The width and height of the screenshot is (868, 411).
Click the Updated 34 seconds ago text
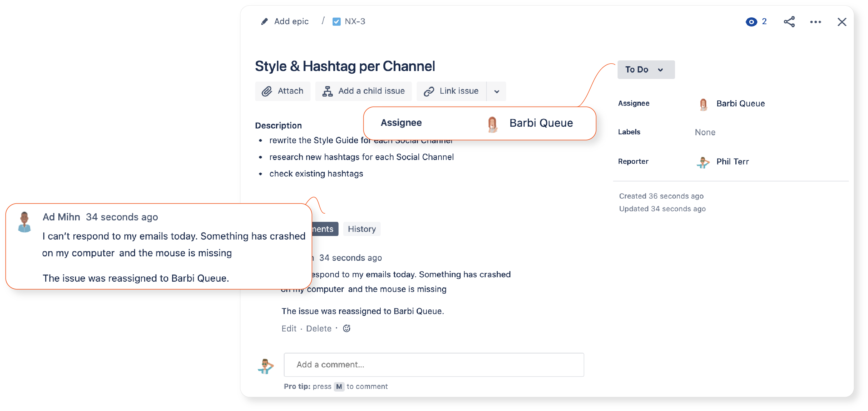662,209
